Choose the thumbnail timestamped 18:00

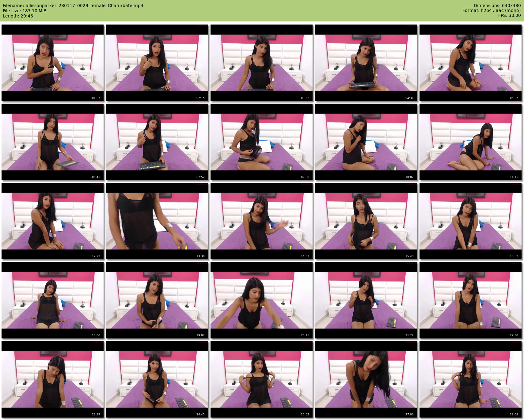point(52,300)
